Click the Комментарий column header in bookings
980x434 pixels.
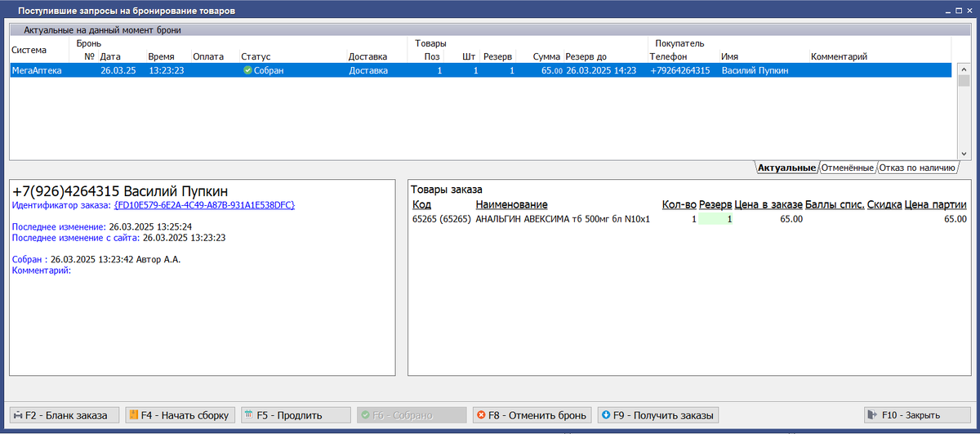tap(839, 57)
